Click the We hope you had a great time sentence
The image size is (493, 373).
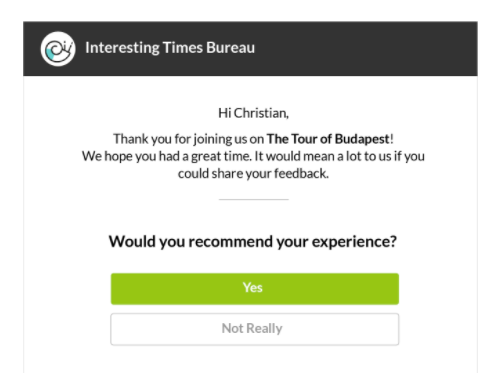tap(167, 156)
